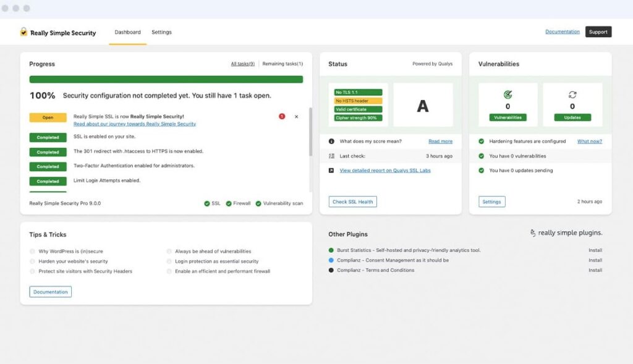633x364 pixels.
Task: Click the Really Simple Security padlock logo
Action: tap(23, 32)
